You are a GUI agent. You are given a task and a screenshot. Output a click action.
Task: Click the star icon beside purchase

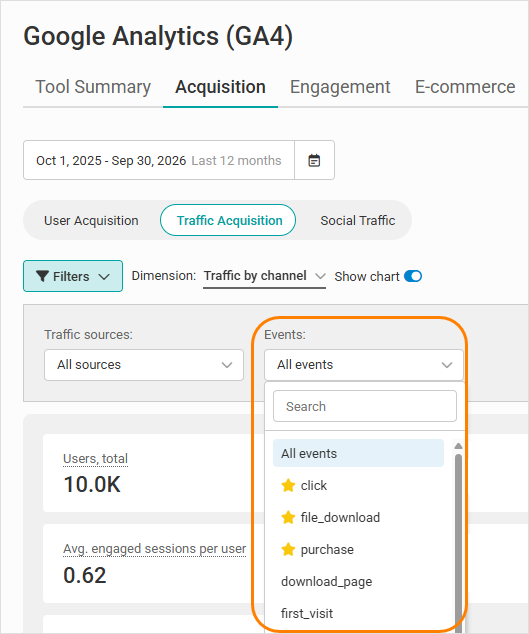coord(288,549)
